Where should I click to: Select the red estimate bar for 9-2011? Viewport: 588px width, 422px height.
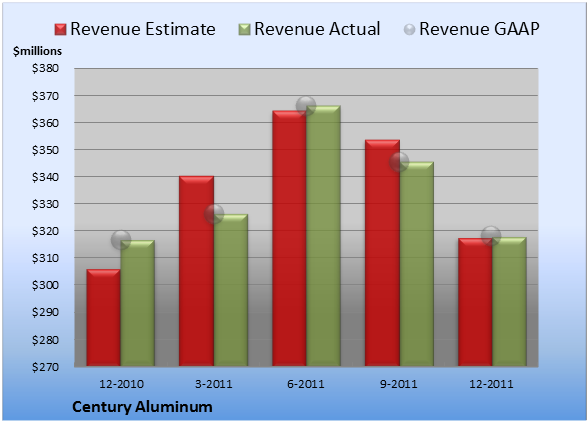click(x=382, y=253)
